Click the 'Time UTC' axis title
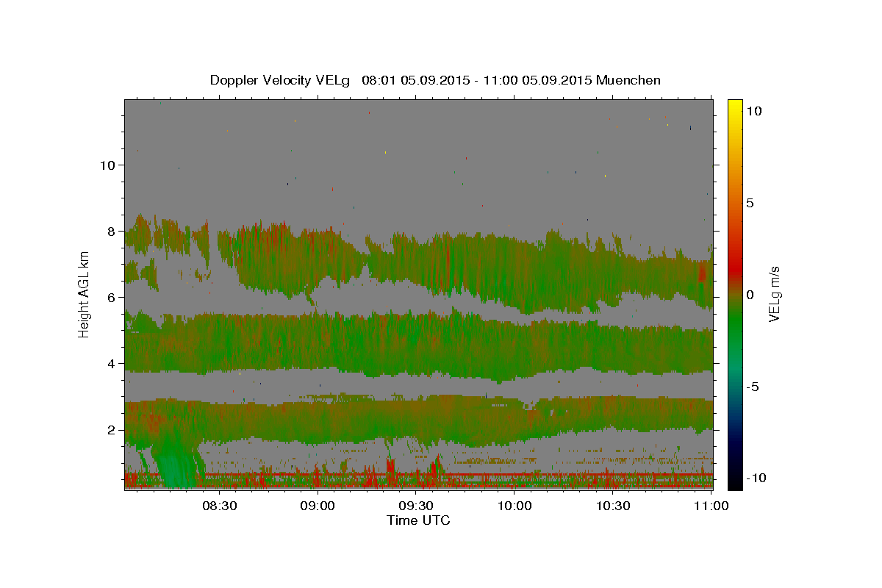Screen dimensions: 882x588 pos(418,520)
